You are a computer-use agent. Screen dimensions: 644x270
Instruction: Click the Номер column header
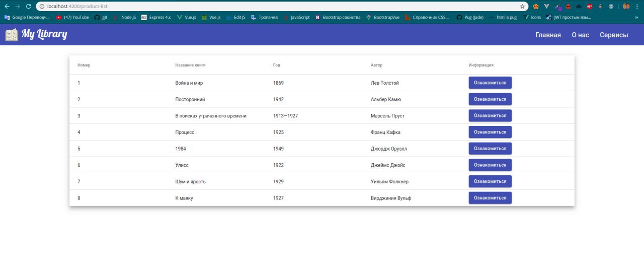pos(84,65)
